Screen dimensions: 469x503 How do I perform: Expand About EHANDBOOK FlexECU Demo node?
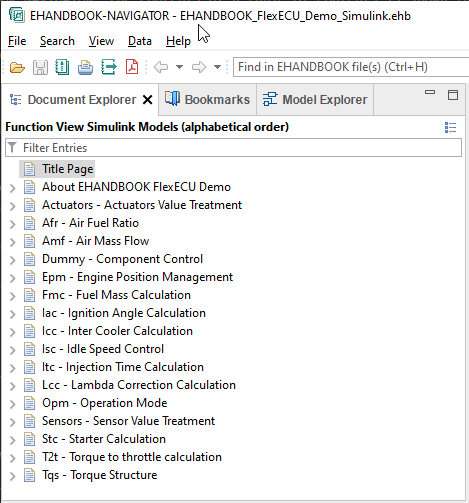tap(13, 188)
